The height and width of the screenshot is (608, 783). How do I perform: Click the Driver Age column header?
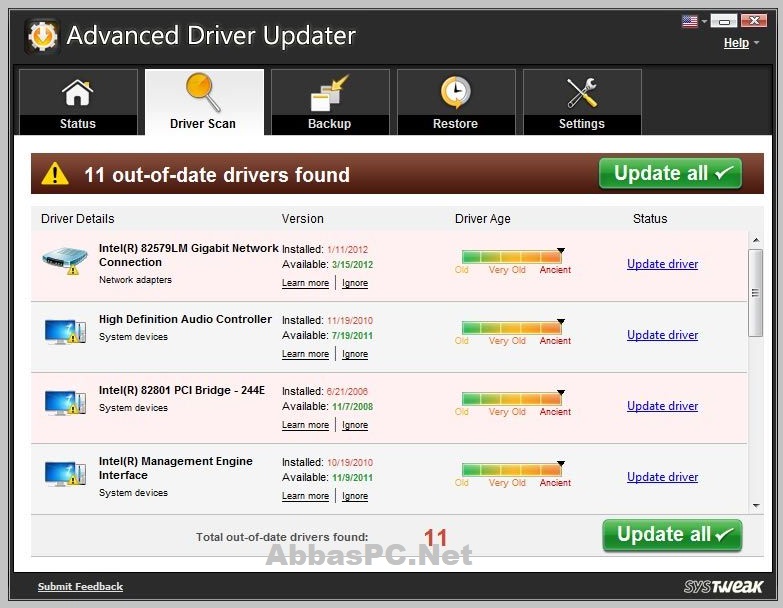[482, 219]
